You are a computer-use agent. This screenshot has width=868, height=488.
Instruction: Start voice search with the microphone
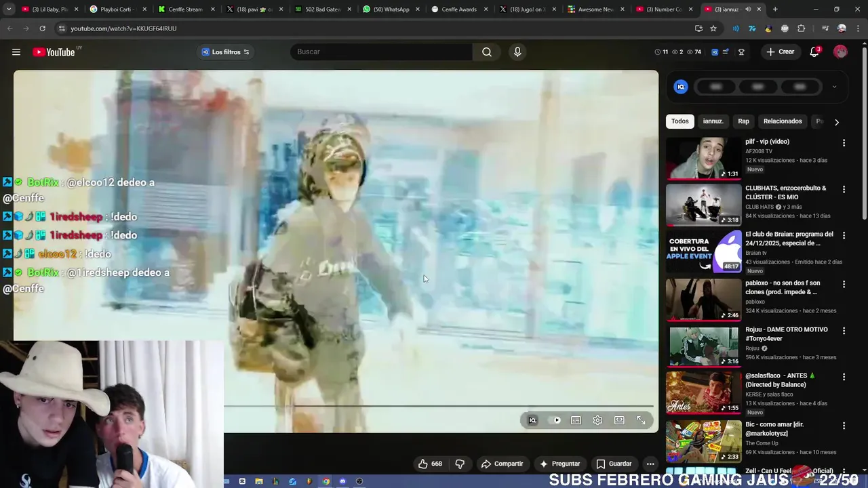(x=517, y=52)
